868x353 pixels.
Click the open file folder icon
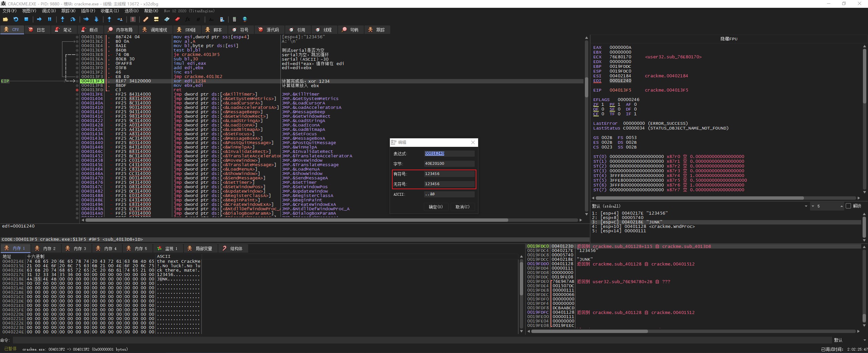5,19
